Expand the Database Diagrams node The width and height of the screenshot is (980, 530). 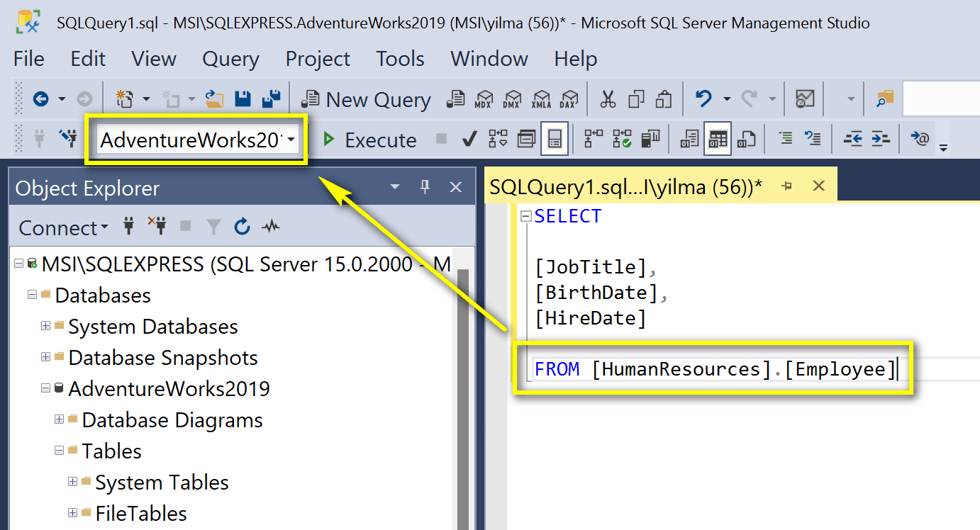[x=59, y=419]
